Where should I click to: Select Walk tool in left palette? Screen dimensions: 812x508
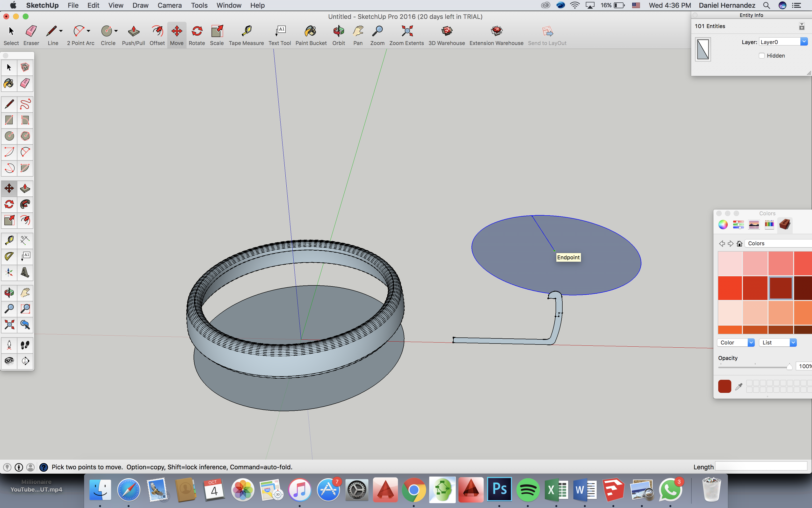(x=25, y=345)
